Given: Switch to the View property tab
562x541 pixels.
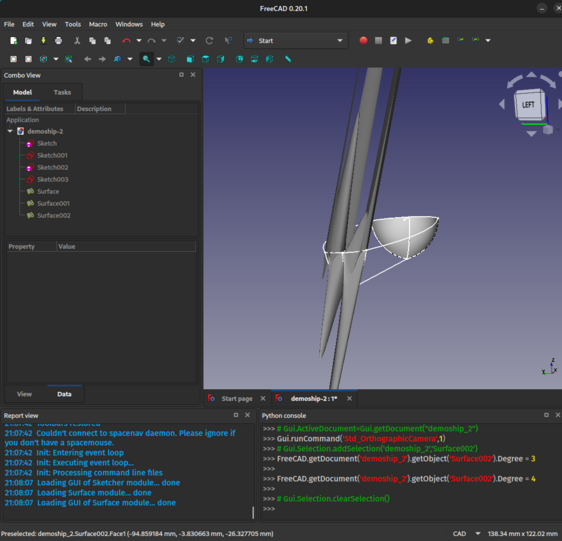Looking at the screenshot, I should pyautogui.click(x=24, y=394).
